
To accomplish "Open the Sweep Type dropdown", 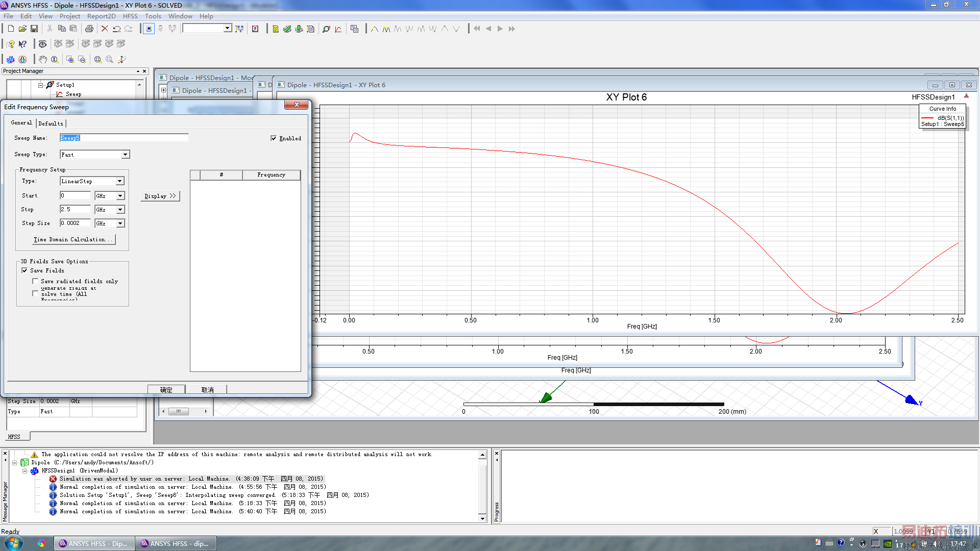I will pyautogui.click(x=125, y=155).
